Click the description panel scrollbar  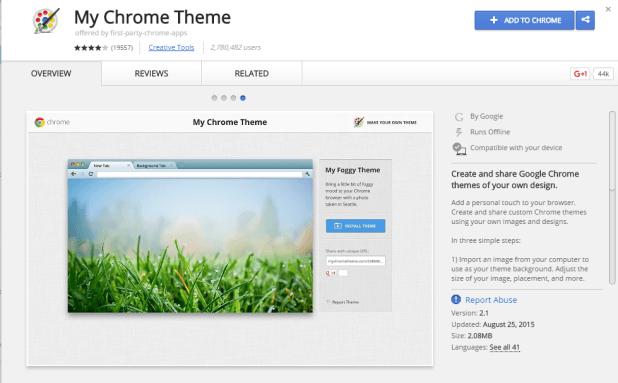612,198
